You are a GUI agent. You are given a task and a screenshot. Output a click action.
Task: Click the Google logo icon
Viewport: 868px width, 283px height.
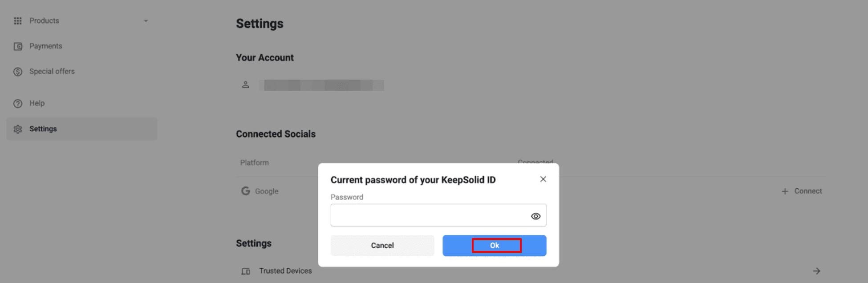(246, 191)
